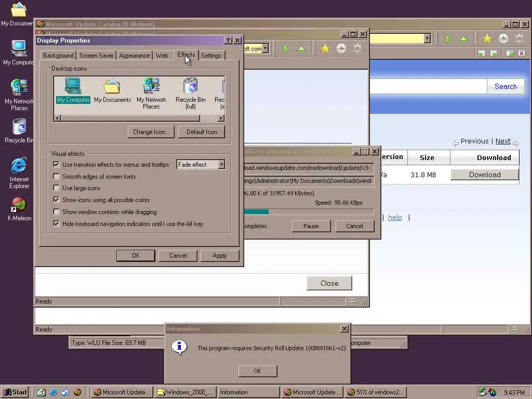Click the Start button
Viewport: 532px width, 399px height.
16,392
